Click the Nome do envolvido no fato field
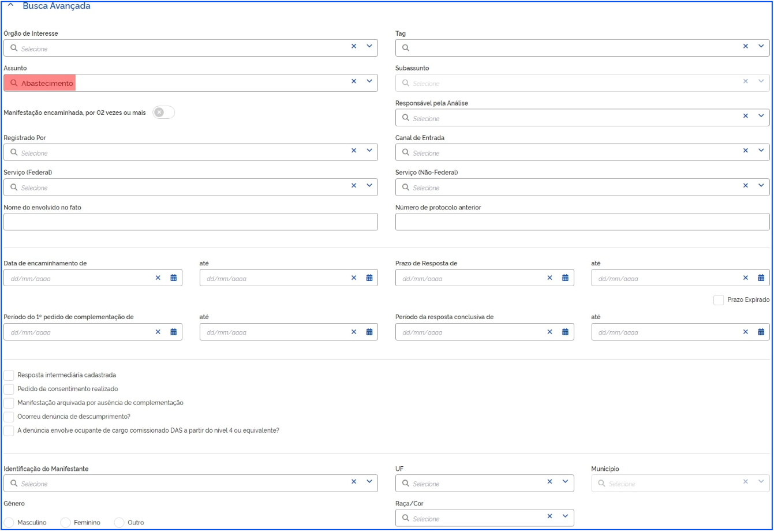 (x=190, y=222)
